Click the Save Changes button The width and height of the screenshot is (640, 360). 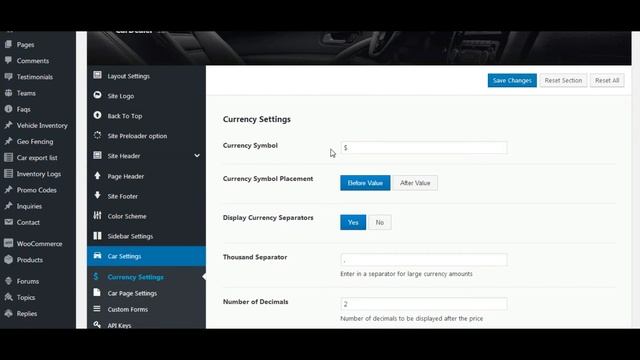coord(512,80)
